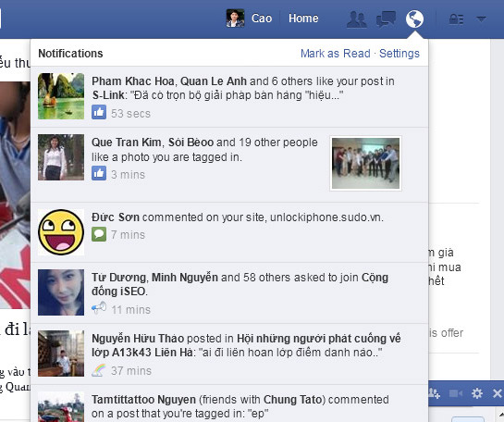Expand the account menu dropdown arrow

tap(481, 19)
